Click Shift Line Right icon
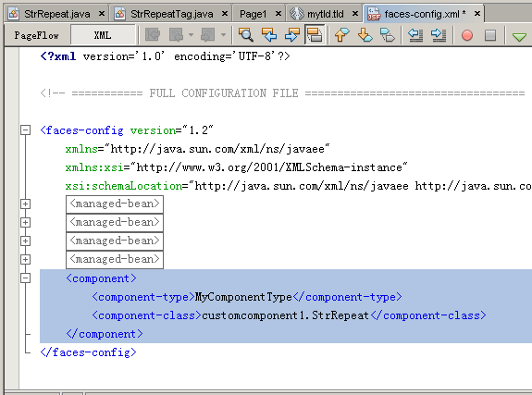This screenshot has width=532, height=395. coord(439,35)
